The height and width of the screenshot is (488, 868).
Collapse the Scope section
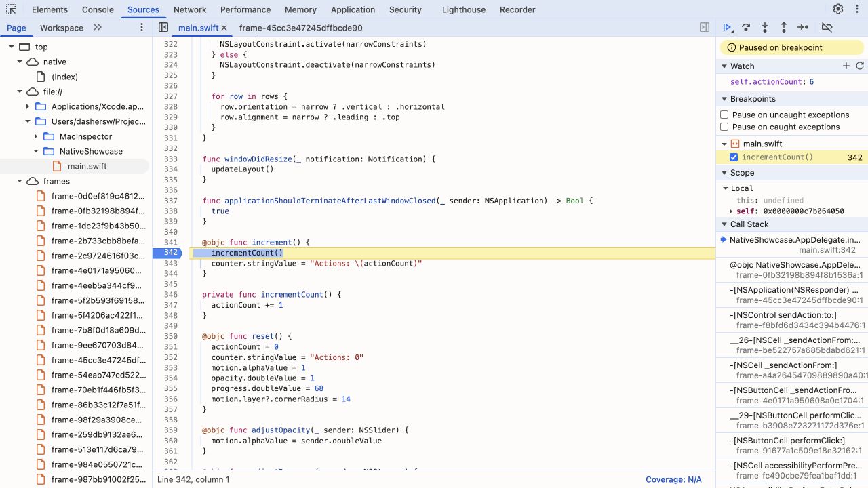pyautogui.click(x=724, y=173)
